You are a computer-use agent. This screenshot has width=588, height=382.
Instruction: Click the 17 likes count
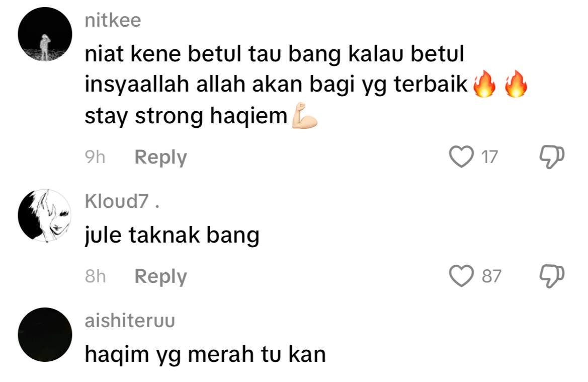pos(489,157)
